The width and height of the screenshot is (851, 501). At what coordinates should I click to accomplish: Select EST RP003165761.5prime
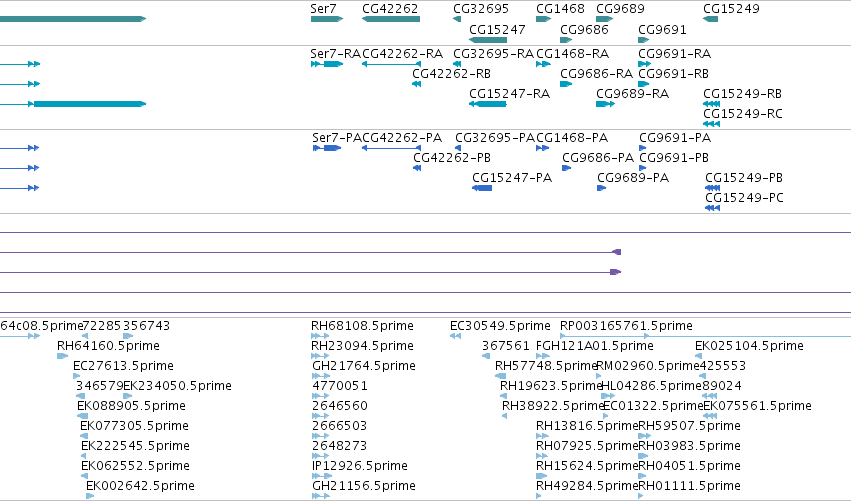[x=626, y=326]
